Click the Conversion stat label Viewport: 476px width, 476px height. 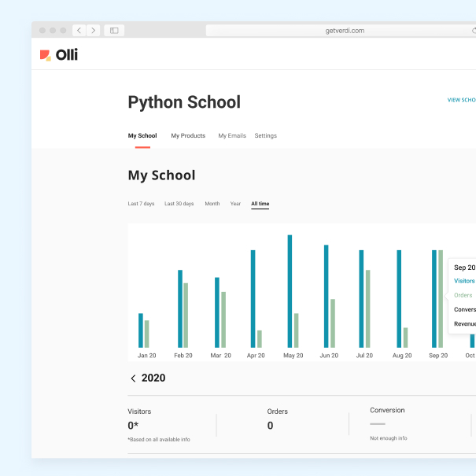coord(387,410)
